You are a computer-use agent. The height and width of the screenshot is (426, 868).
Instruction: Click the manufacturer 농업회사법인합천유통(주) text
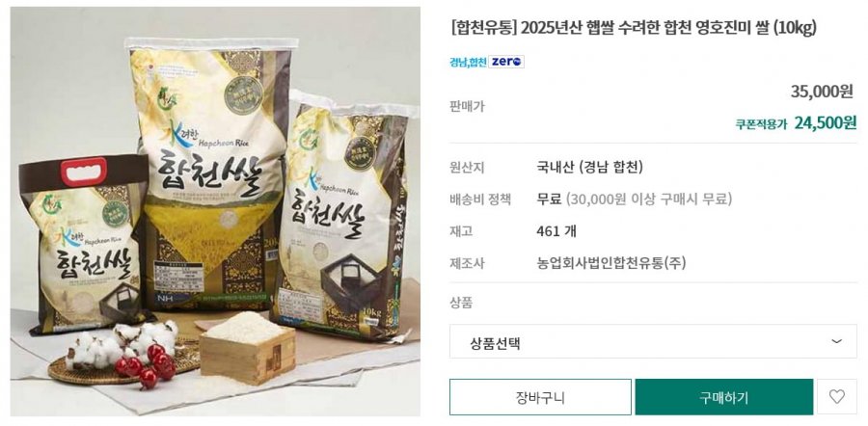[611, 263]
